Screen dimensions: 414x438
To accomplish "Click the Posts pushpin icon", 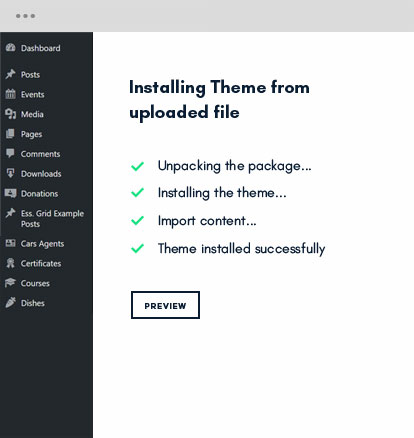I will tap(10, 74).
